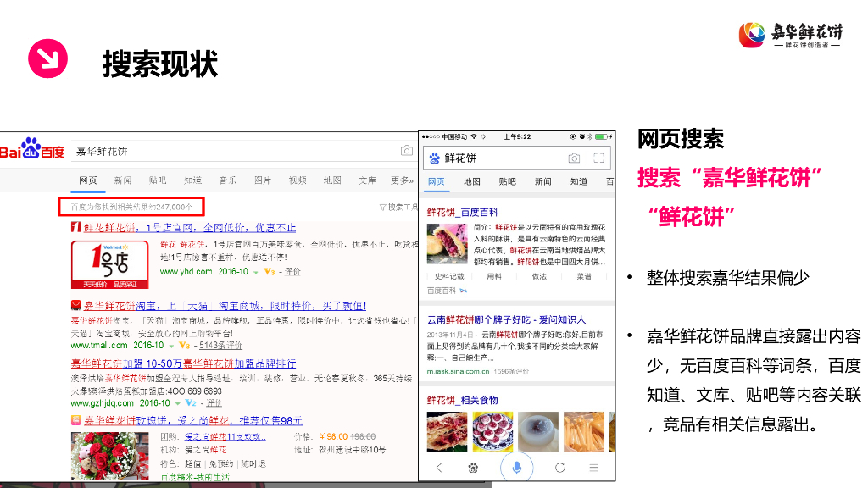868x488 pixels.
Task: Select the 网页 tab in mobile Baidu
Action: 437,181
